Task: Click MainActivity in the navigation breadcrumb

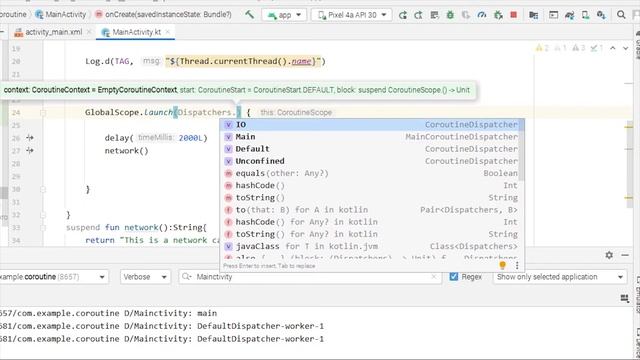Action: pyautogui.click(x=61, y=14)
